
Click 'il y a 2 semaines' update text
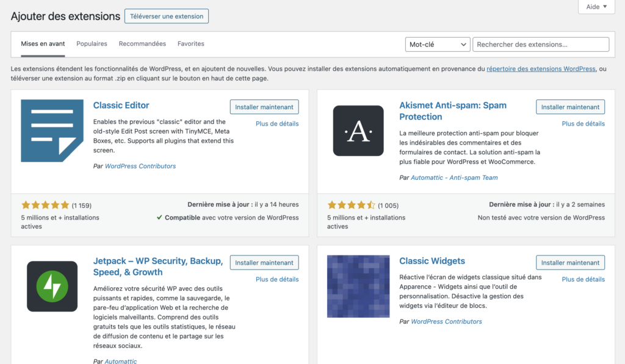click(580, 204)
